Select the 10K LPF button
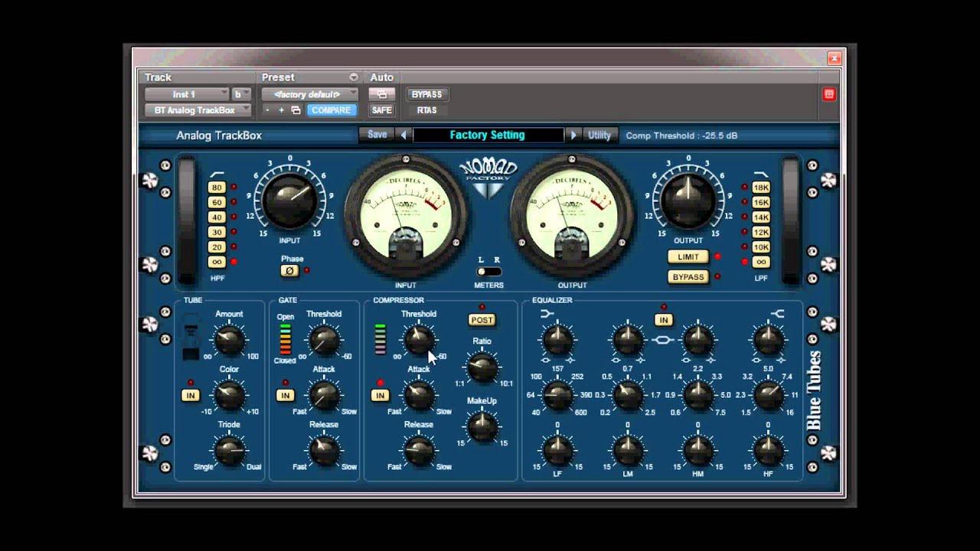The width and height of the screenshot is (980, 551). 760,247
